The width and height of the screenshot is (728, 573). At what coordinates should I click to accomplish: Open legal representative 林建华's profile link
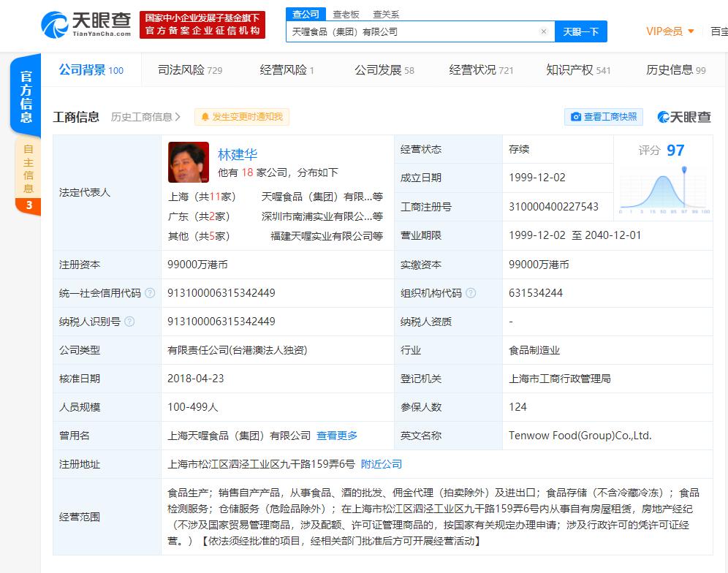click(x=238, y=154)
